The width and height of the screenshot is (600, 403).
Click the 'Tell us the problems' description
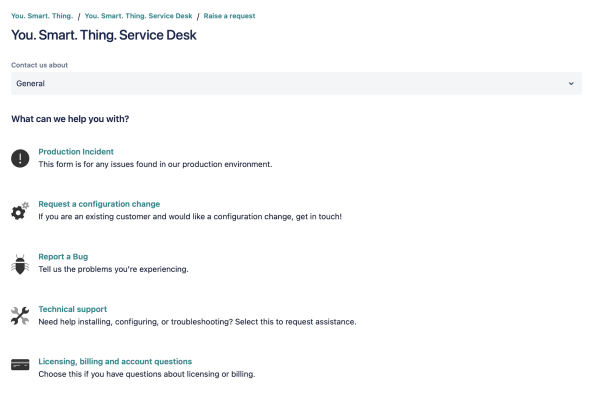tap(113, 269)
